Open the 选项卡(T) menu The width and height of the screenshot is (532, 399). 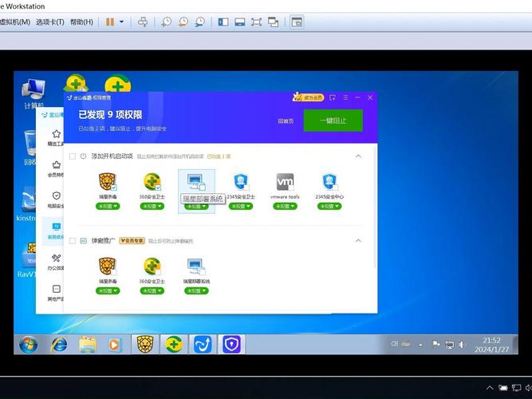[50, 22]
